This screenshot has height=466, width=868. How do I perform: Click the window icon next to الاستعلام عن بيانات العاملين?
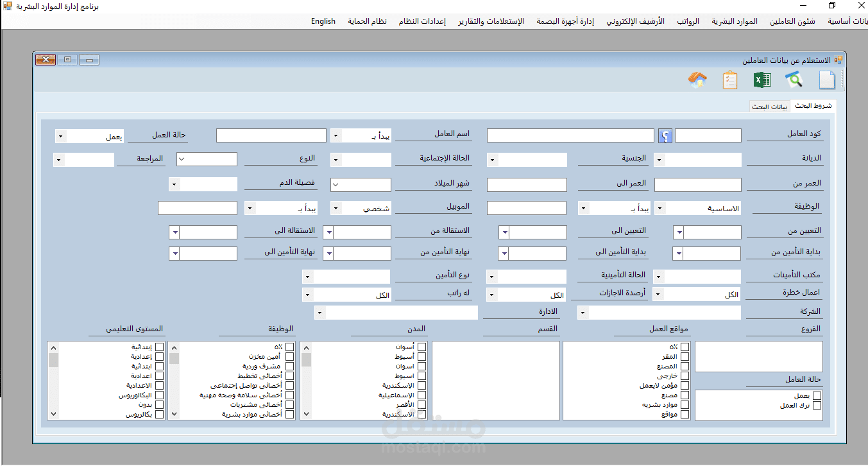click(838, 60)
